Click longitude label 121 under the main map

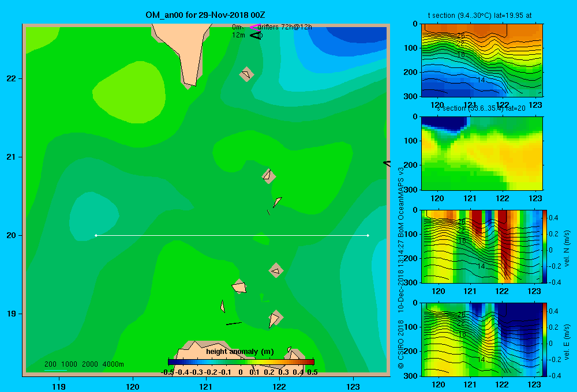point(206,387)
